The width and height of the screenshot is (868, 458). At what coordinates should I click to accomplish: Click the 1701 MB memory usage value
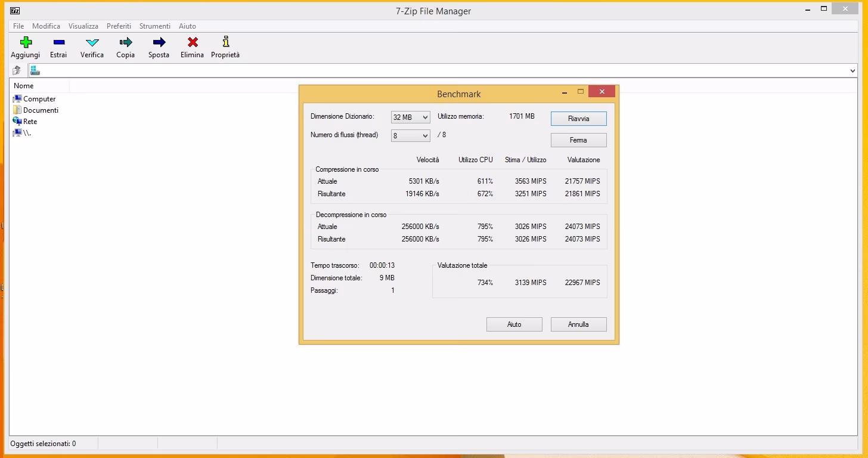coord(522,116)
